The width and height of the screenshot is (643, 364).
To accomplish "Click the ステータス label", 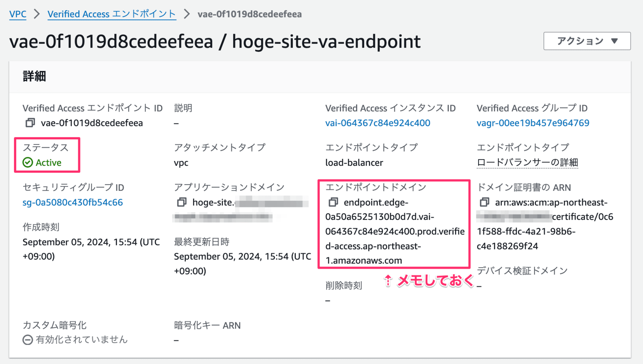I will (x=45, y=147).
